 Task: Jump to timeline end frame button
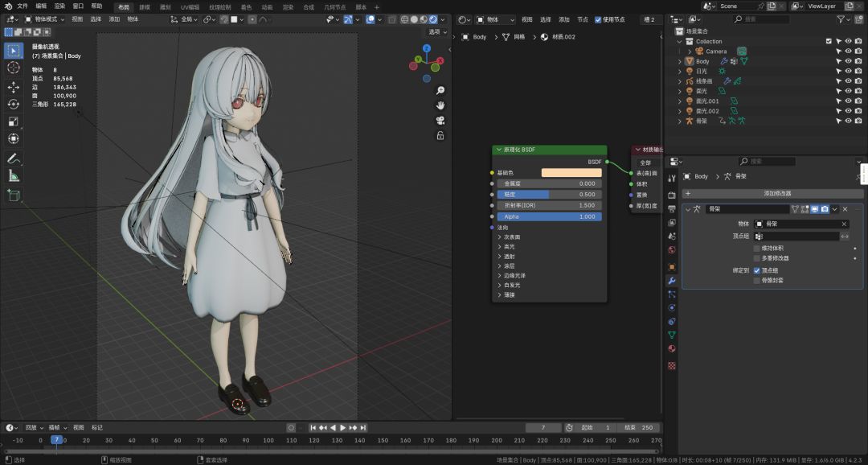click(x=363, y=427)
